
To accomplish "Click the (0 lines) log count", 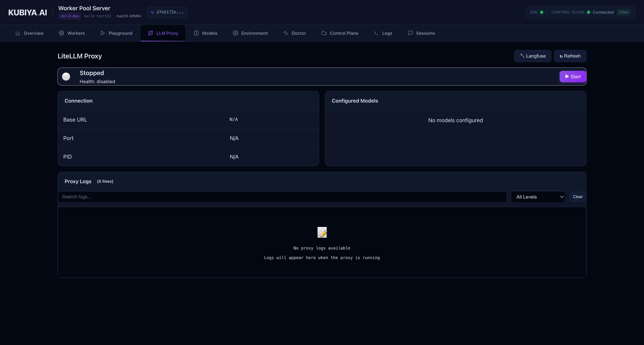I will click(105, 181).
